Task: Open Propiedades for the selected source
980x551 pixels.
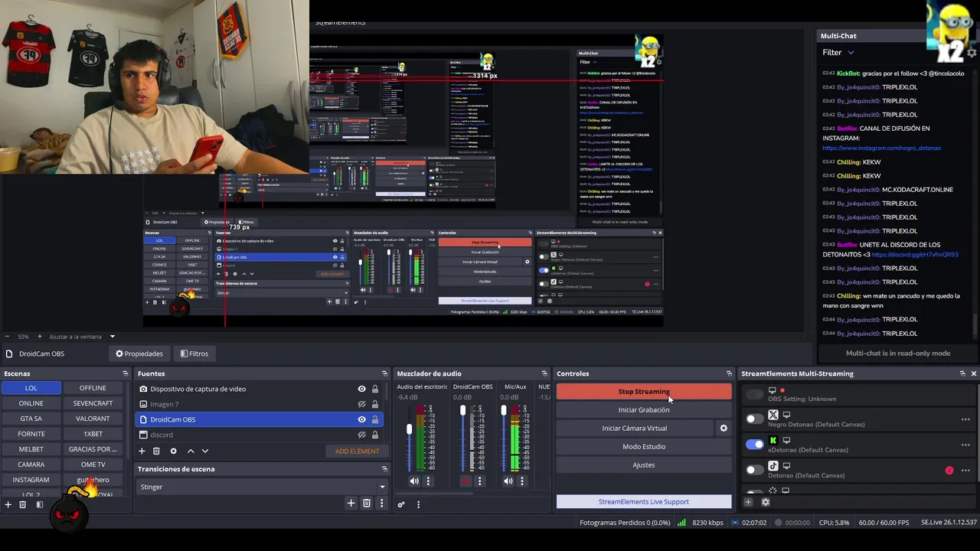Action: [x=139, y=354]
